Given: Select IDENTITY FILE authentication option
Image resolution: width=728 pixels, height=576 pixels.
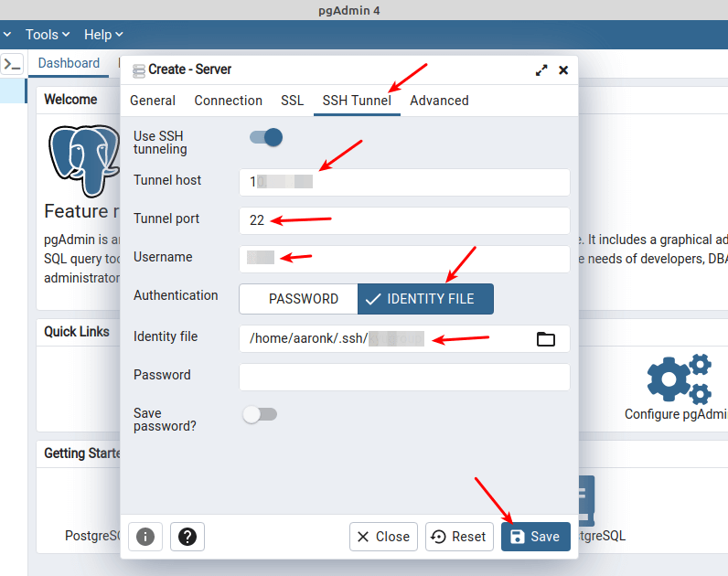Looking at the screenshot, I should 425,299.
